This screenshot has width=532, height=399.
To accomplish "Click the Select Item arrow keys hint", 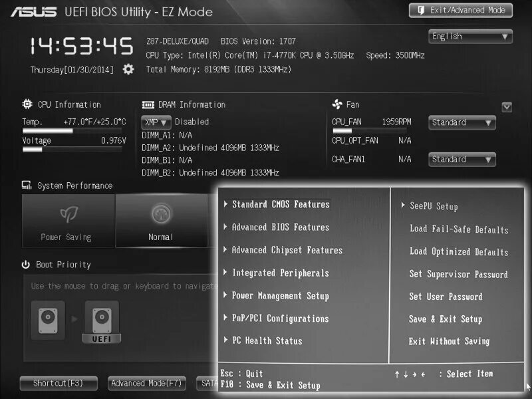I will click(x=444, y=374).
